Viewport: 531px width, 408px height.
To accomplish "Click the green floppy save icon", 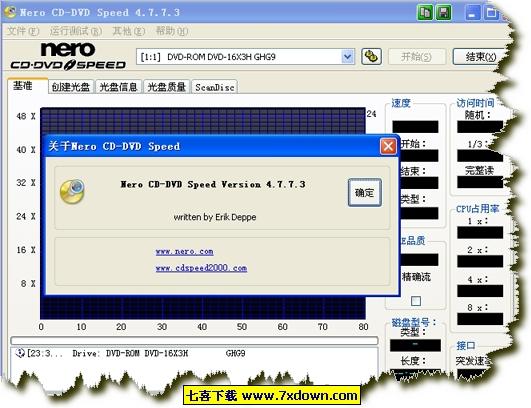I will (x=443, y=13).
